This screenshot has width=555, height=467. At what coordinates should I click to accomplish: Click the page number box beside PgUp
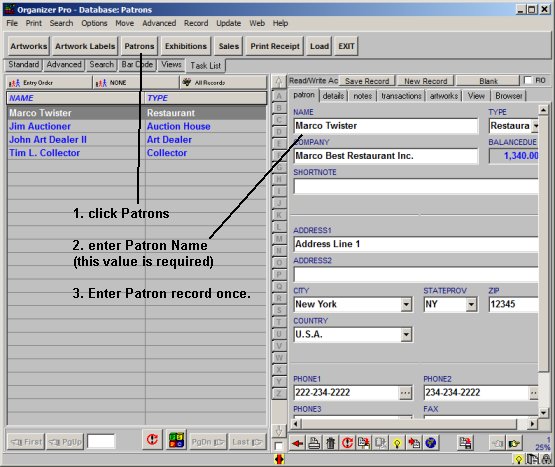(101, 442)
